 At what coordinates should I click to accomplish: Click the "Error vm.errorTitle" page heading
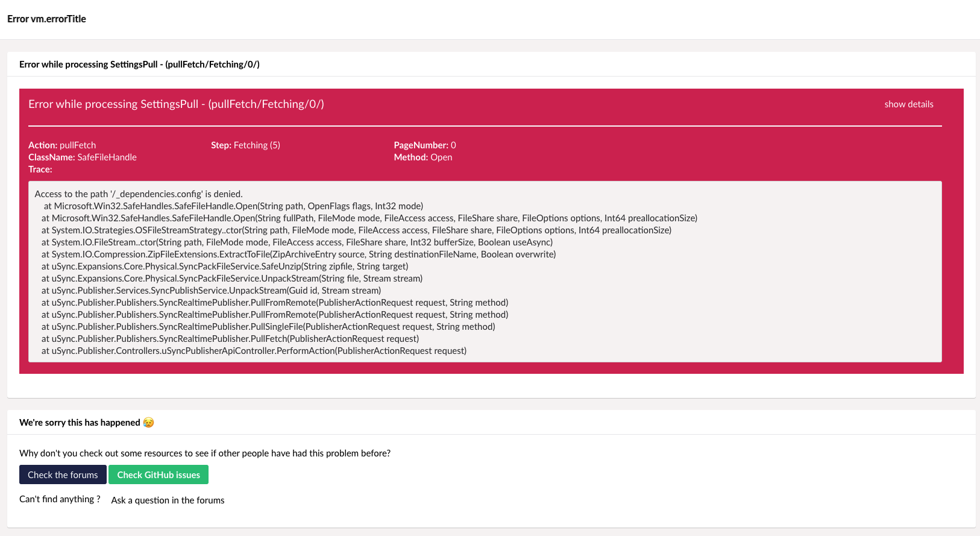(x=46, y=19)
